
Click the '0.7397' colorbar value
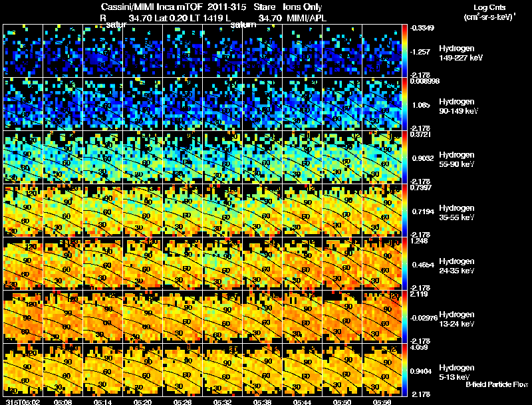[x=421, y=188]
